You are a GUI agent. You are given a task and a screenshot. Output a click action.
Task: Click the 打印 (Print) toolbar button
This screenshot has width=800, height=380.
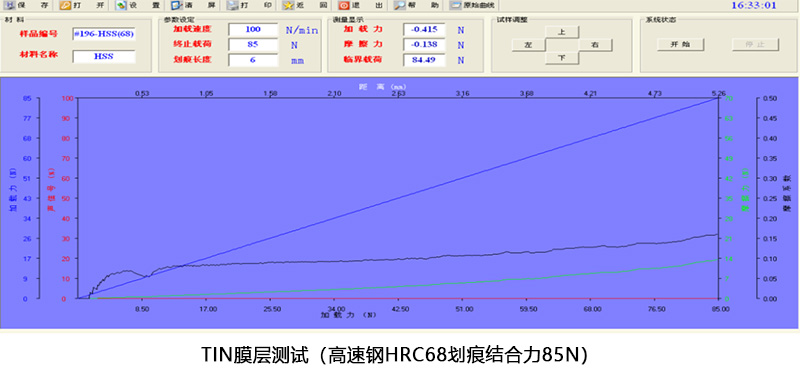pyautogui.click(x=250, y=6)
